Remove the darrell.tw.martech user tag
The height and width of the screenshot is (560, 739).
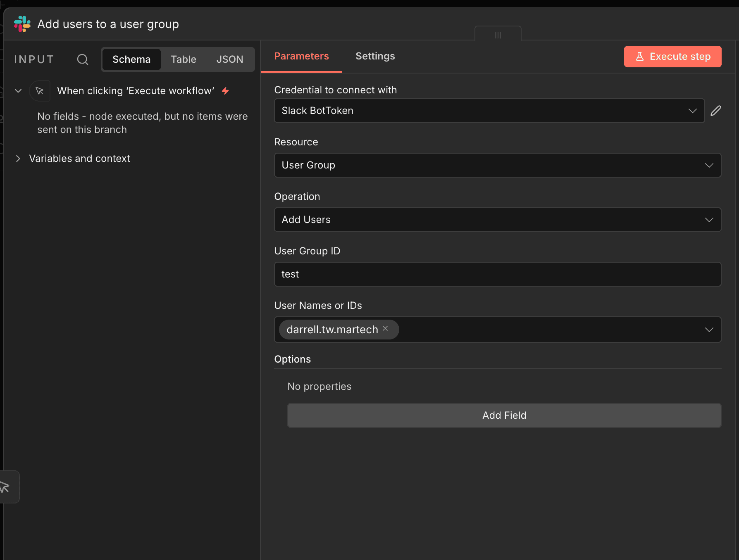tap(385, 329)
